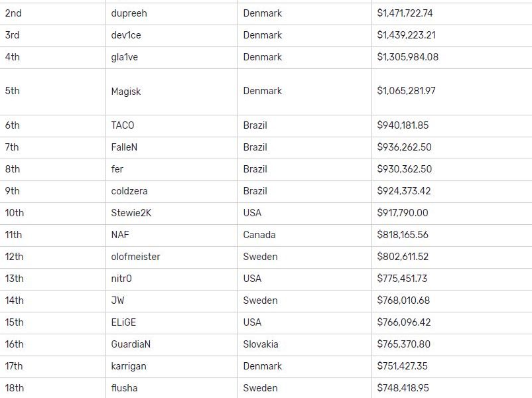Select the olofmeister player name
532x398 pixels.
pos(135,257)
